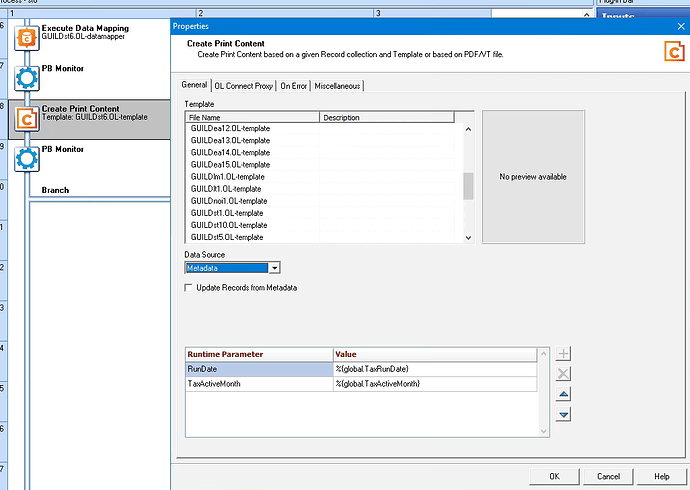
Task: Add a runtime parameter with the plus icon
Action: click(563, 354)
